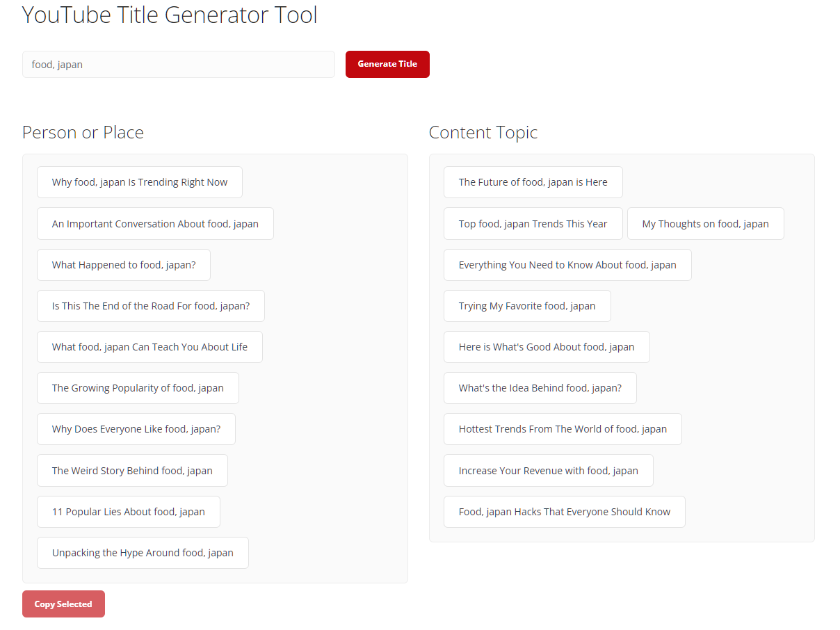The width and height of the screenshot is (840, 630).
Task: Choose 'What food, japan Can Teach You About Life'
Action: [x=150, y=347]
